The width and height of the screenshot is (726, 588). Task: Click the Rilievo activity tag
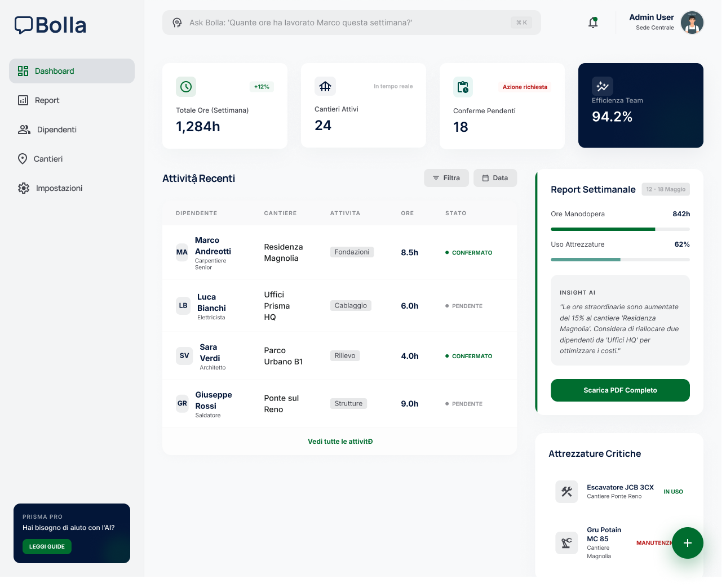coord(345,356)
